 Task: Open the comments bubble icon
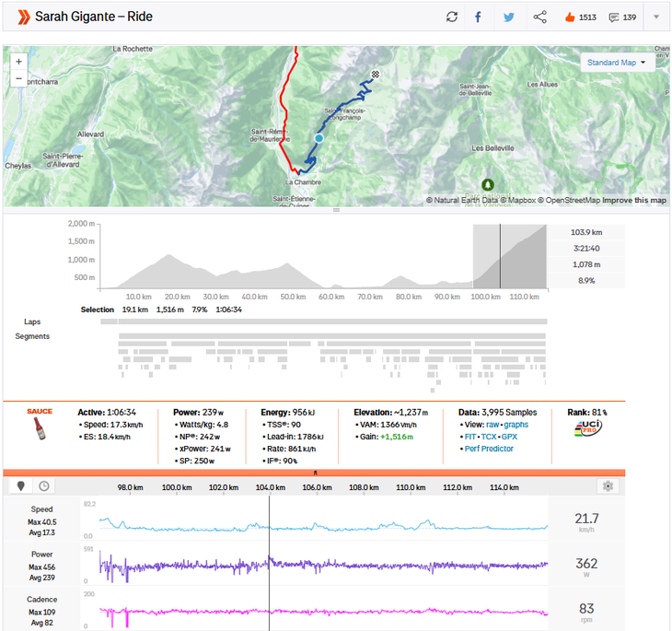click(614, 18)
